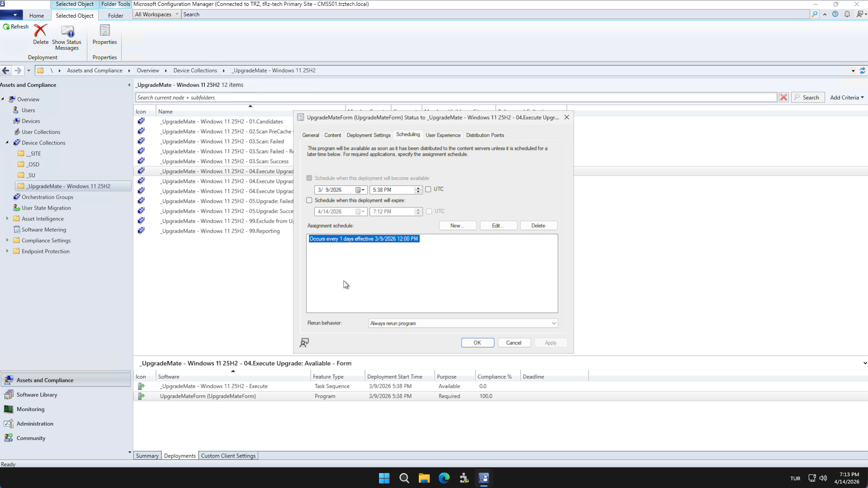Open the help question mark icon
The image size is (868, 488).
click(835, 14)
